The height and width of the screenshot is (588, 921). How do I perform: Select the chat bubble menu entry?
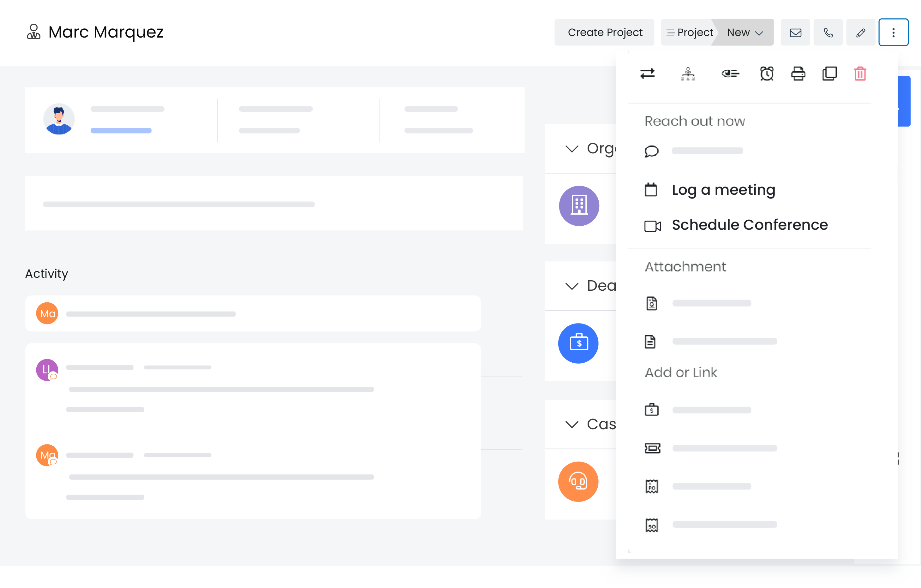coord(693,151)
